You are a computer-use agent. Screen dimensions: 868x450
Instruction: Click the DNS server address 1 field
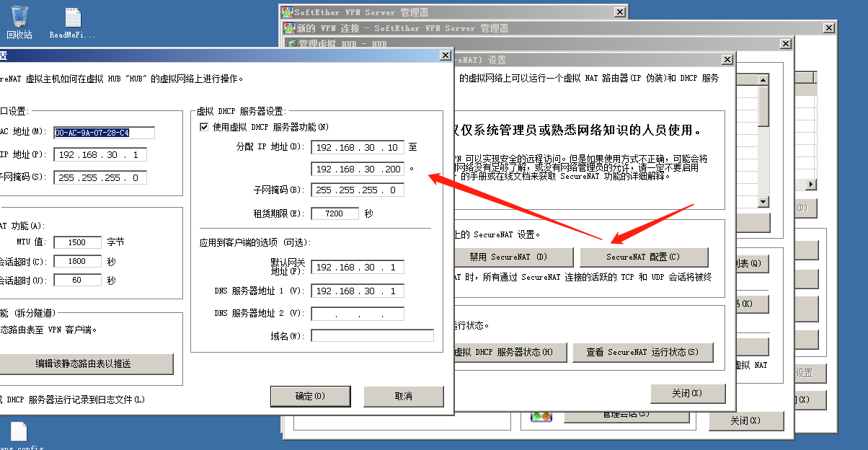click(358, 291)
